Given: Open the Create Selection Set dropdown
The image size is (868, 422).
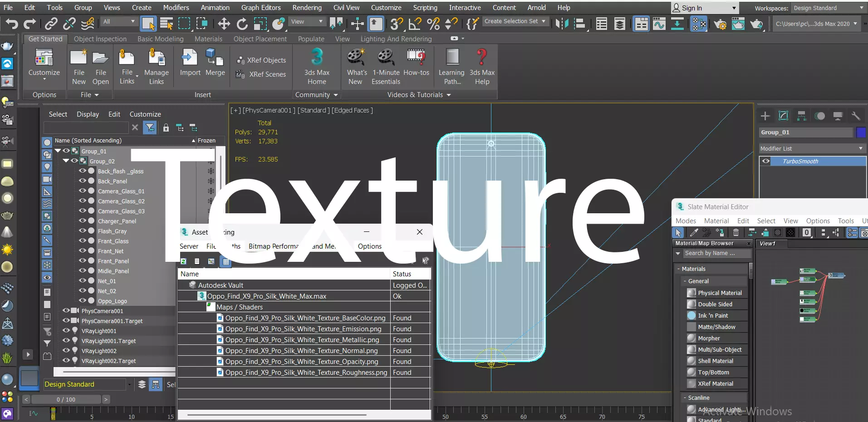Looking at the screenshot, I should [x=515, y=21].
